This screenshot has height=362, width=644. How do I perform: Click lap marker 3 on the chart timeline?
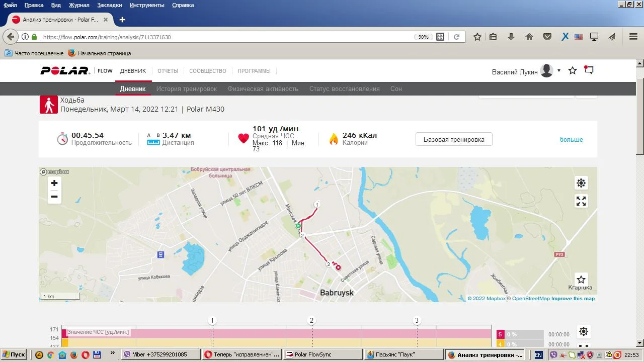(x=417, y=321)
